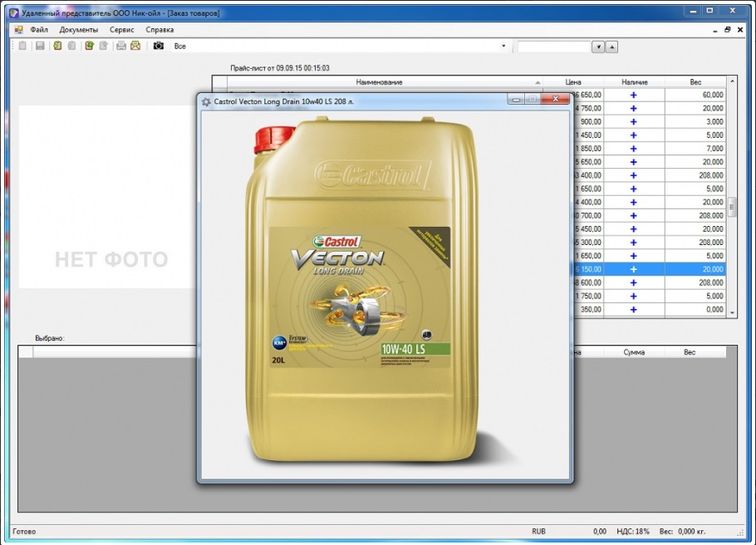The width and height of the screenshot is (756, 545).
Task: Click the floppy disk save icon
Action: pyautogui.click(x=40, y=46)
